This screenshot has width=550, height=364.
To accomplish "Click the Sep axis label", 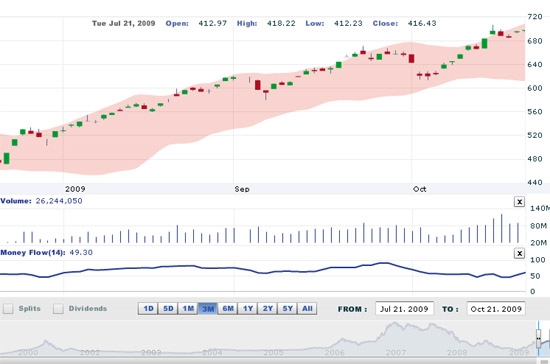I will 242,189.
